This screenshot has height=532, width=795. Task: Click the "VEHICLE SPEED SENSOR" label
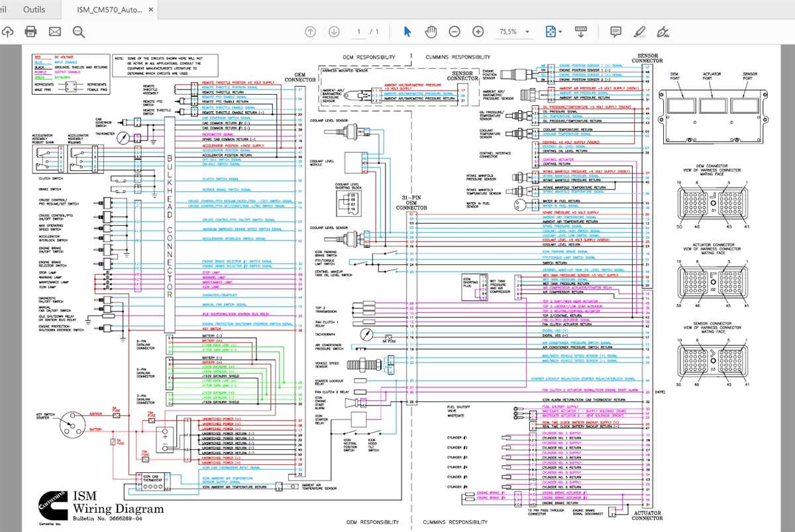point(327,365)
